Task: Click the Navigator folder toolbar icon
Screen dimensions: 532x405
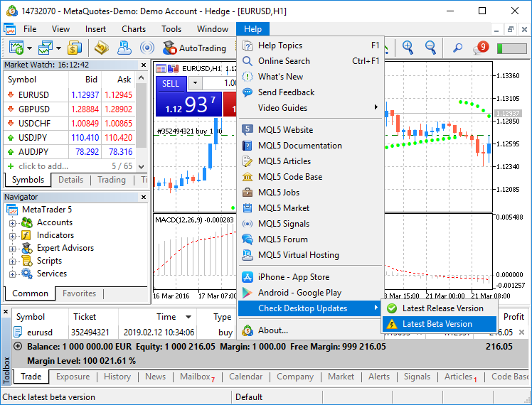Action: coord(102,48)
